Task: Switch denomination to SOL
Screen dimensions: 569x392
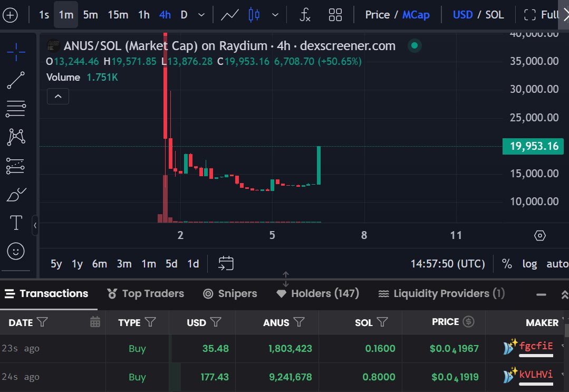Action: 494,15
